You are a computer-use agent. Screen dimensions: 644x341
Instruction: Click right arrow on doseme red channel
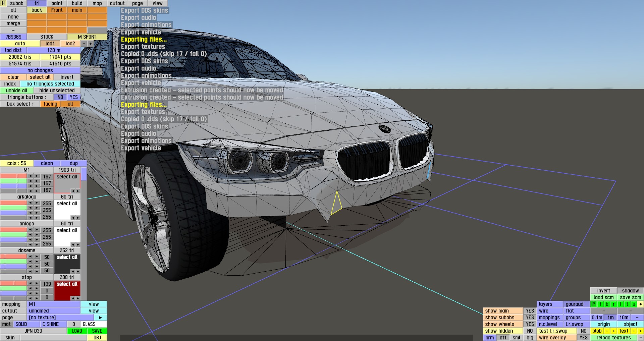click(37, 257)
